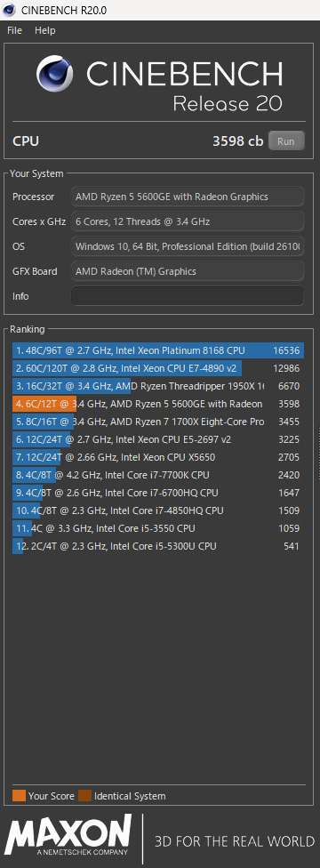Open the Help menu
Screen dimensions: 320x868
coord(44,30)
